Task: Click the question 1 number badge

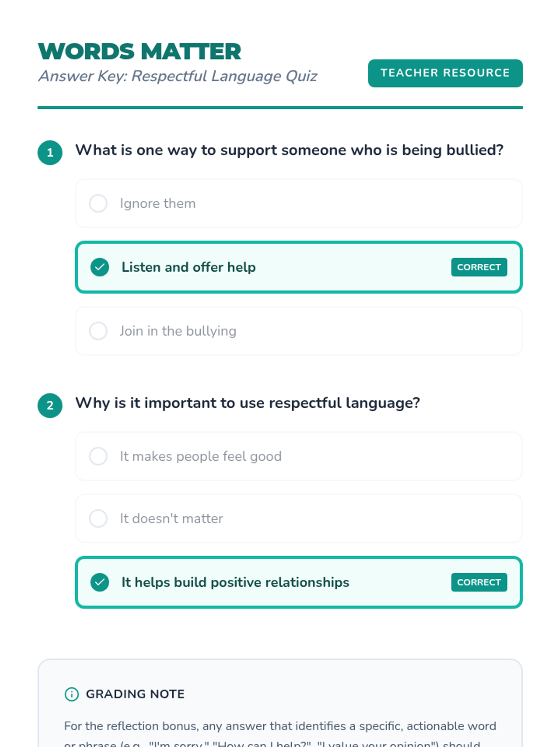Action: coord(50,153)
